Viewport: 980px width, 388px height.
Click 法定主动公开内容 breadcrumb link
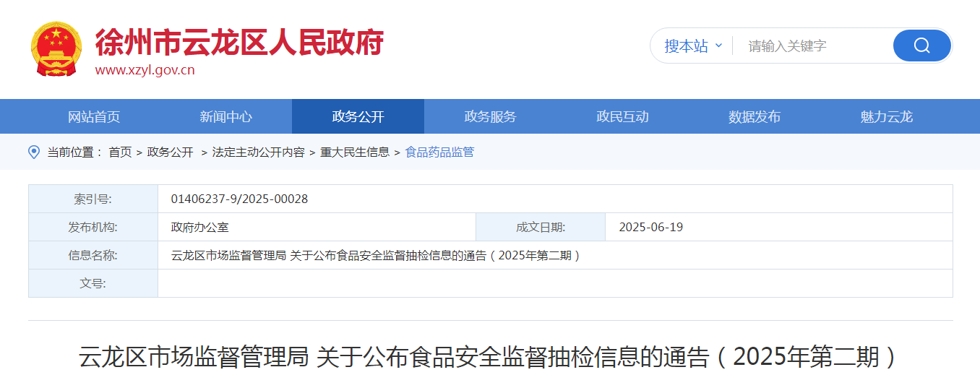pos(258,152)
